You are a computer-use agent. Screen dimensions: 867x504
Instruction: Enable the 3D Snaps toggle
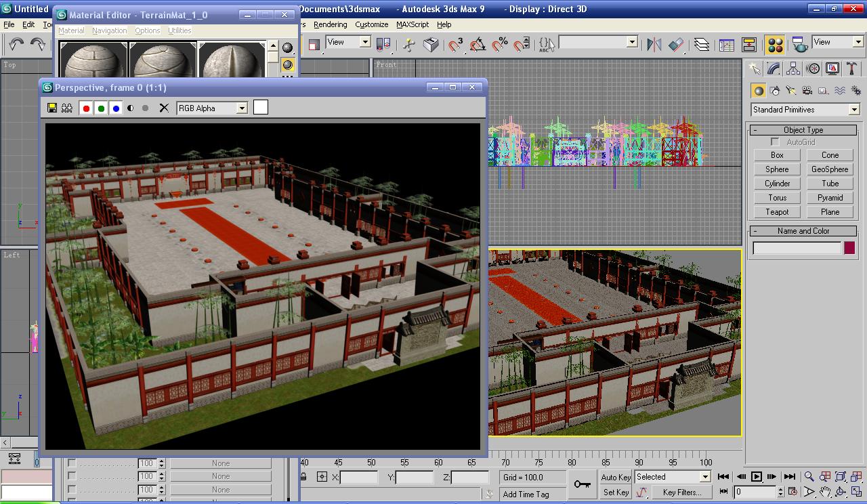click(456, 45)
